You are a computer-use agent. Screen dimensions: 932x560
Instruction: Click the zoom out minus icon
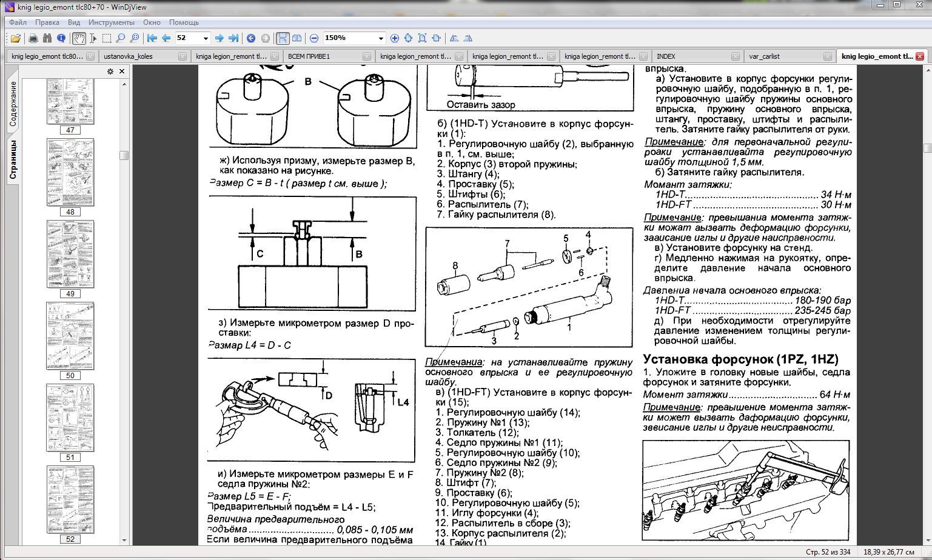coord(314,38)
